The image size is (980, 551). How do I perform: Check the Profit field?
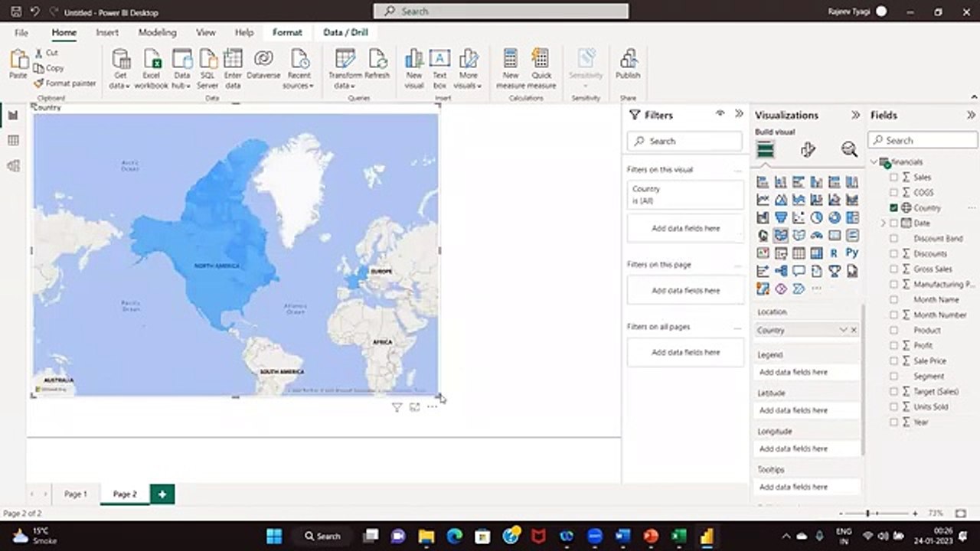893,345
